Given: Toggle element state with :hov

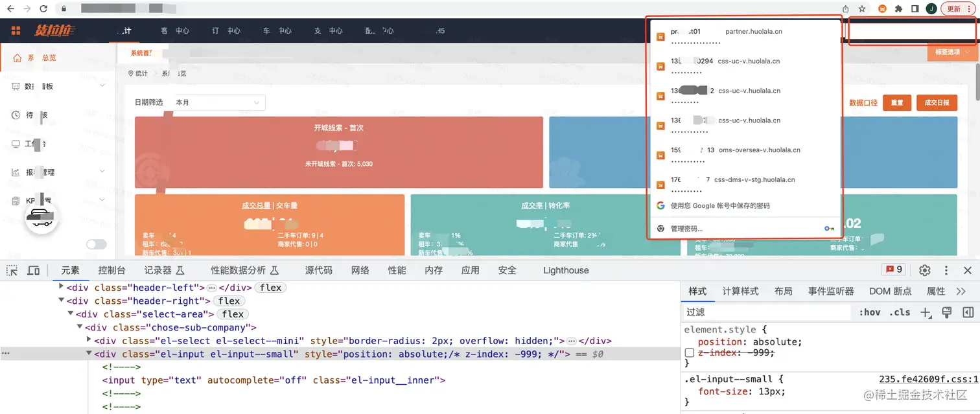Looking at the screenshot, I should pyautogui.click(x=870, y=312).
